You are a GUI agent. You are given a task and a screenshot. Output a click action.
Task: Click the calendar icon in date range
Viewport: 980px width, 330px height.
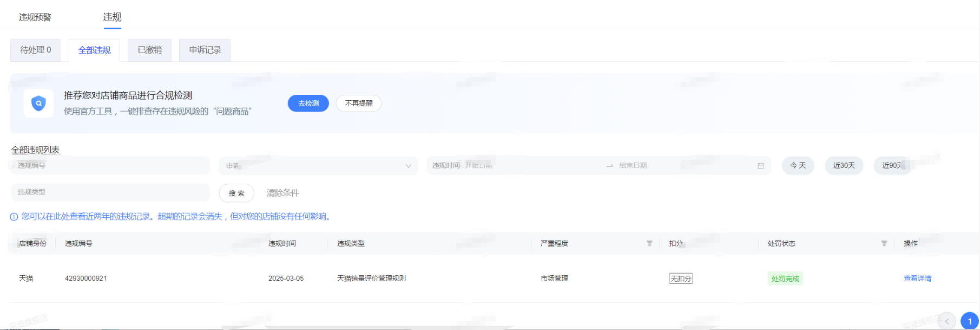pyautogui.click(x=761, y=166)
